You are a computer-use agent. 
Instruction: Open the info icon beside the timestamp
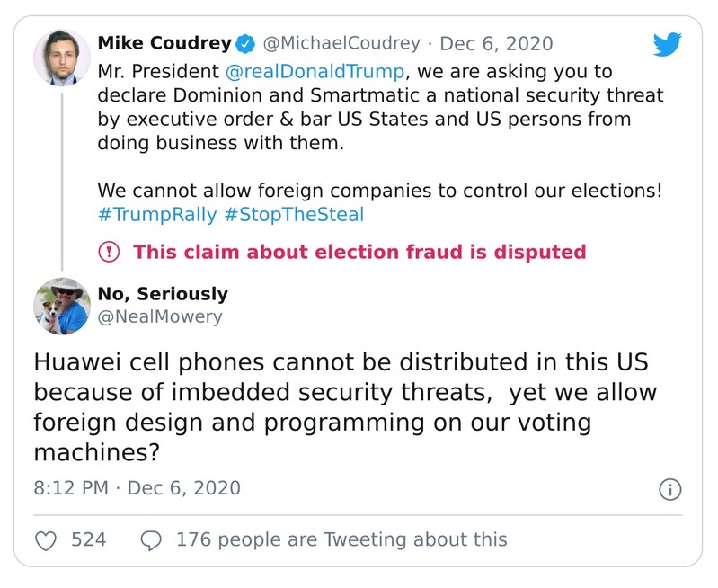coord(670,489)
